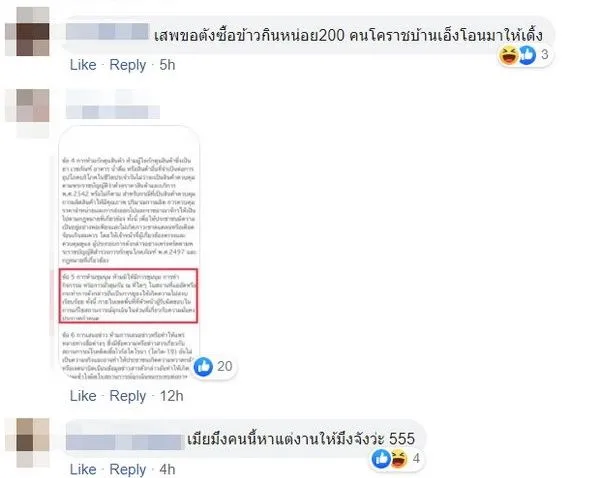Open the document image attached in the comment
Viewport: 600px width, 478px height.
click(x=129, y=253)
